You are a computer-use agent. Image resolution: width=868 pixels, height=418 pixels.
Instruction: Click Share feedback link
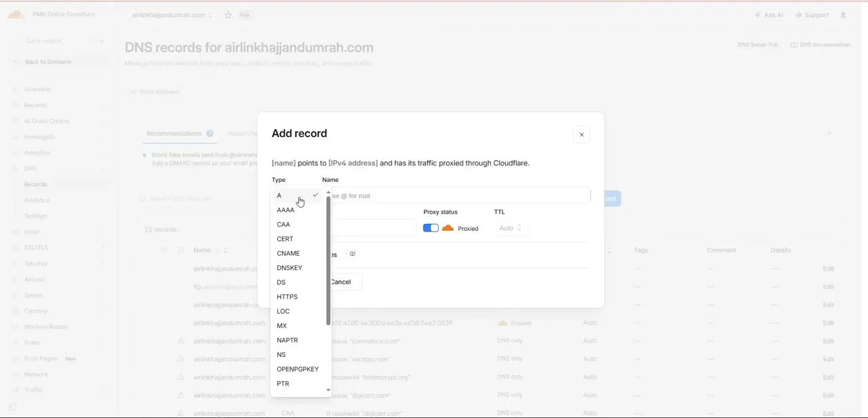click(155, 92)
